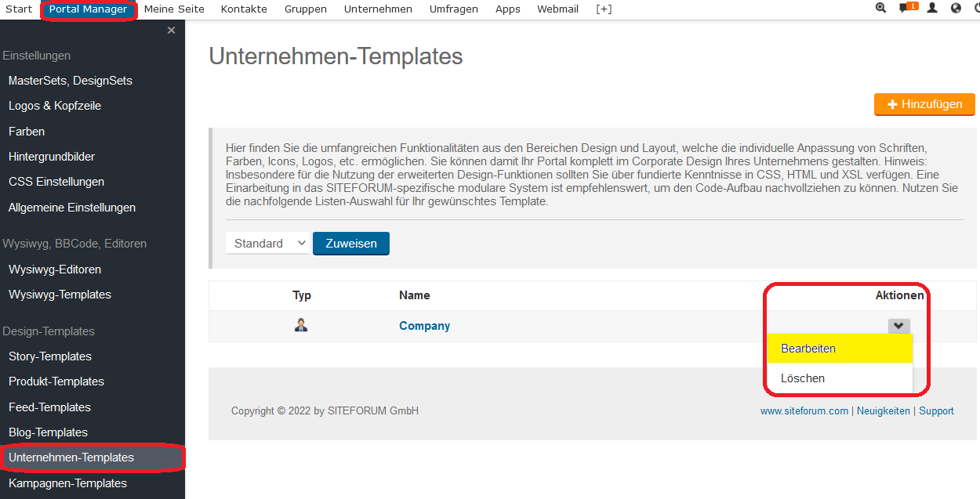The image size is (980, 499).
Task: Click the Unternehmen-Templates page title
Action: pyautogui.click(x=336, y=56)
